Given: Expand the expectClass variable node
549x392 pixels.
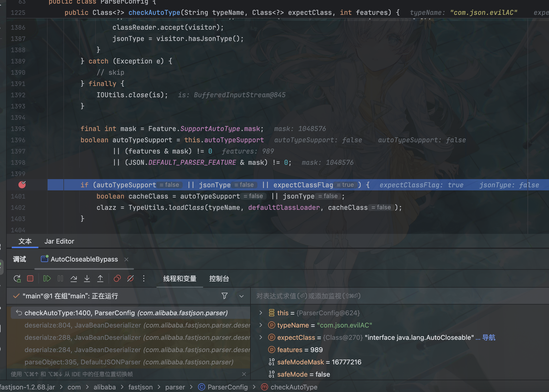Looking at the screenshot, I should 261,337.
